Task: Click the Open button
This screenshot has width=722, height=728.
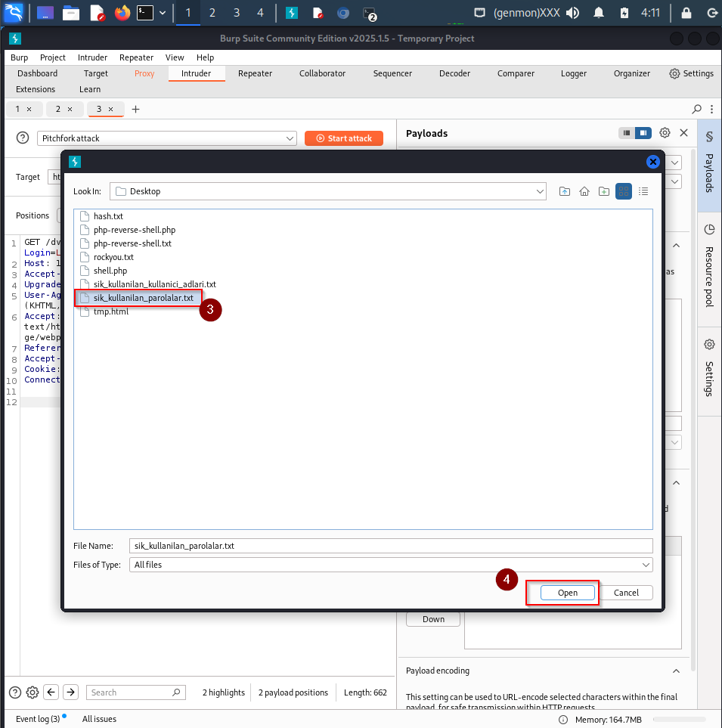Action: click(567, 593)
